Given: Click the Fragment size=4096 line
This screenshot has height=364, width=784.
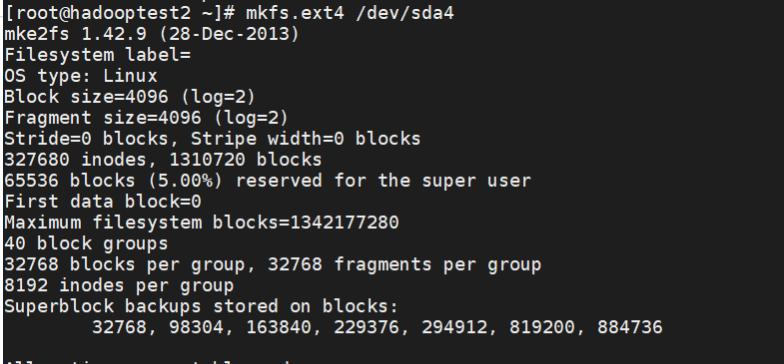Looking at the screenshot, I should pyautogui.click(x=146, y=118).
